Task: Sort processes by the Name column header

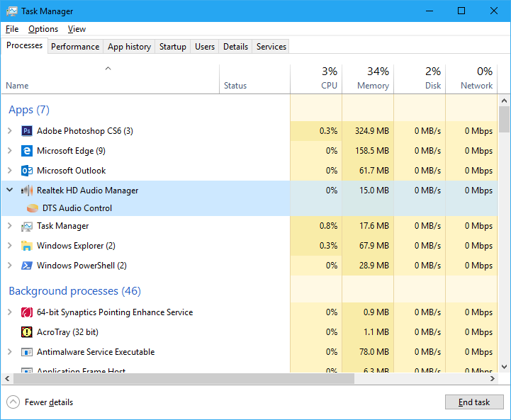Action: pos(110,79)
